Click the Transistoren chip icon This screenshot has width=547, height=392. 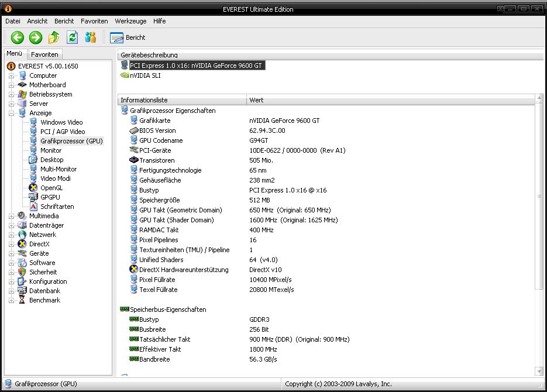coord(133,160)
